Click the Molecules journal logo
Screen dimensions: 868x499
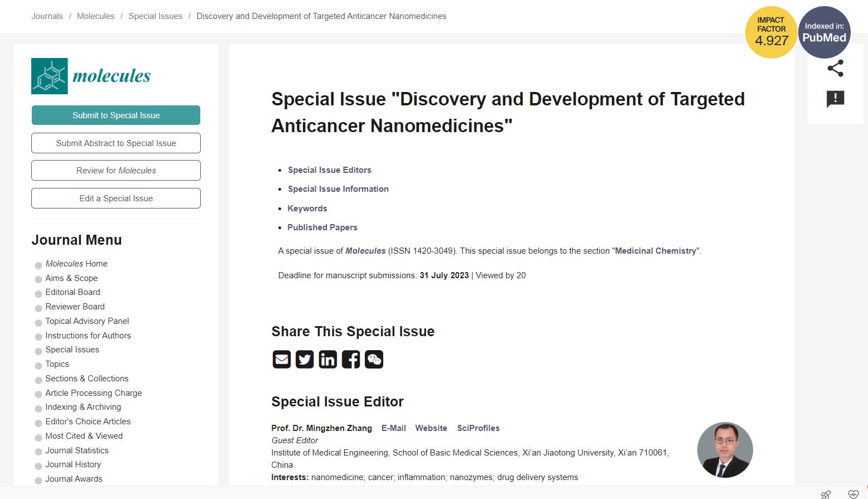[x=91, y=76]
